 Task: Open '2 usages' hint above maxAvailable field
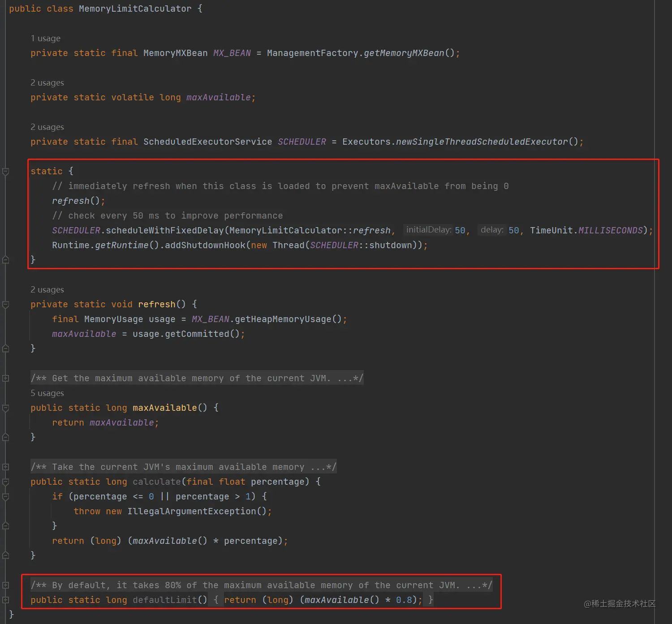click(47, 83)
